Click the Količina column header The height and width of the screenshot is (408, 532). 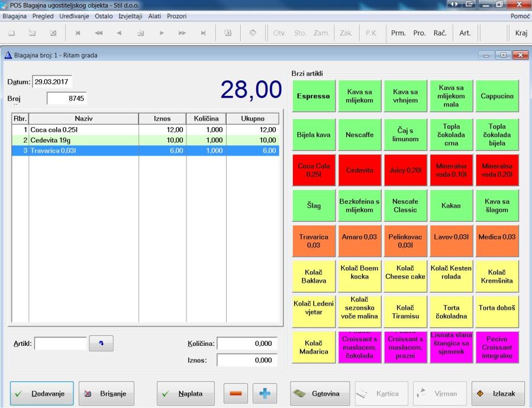pos(207,119)
